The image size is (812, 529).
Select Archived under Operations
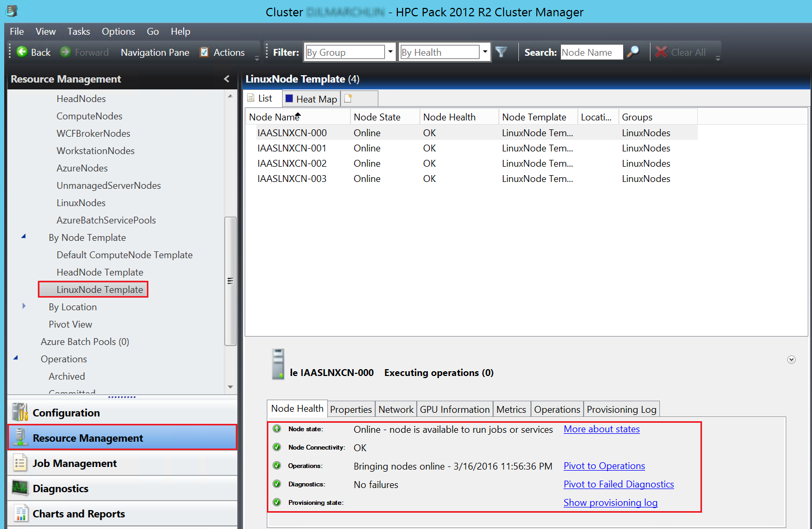coord(67,377)
